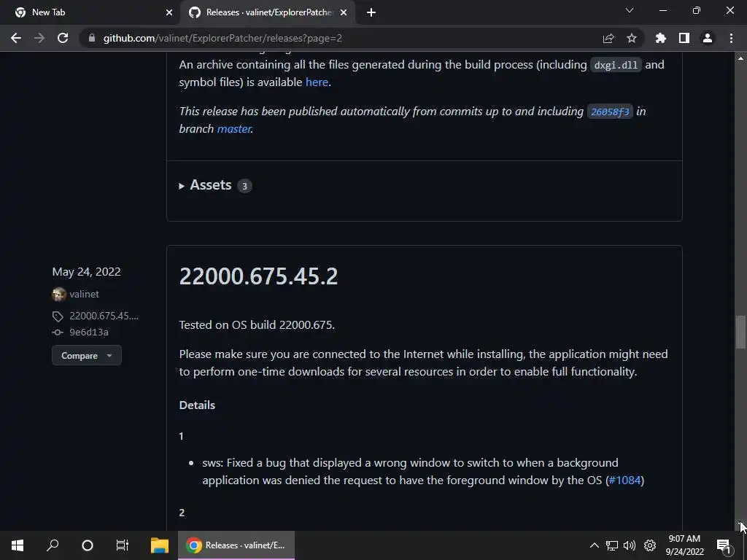The image size is (747, 560).
Task: Open issue #1084 link
Action: pyautogui.click(x=624, y=480)
